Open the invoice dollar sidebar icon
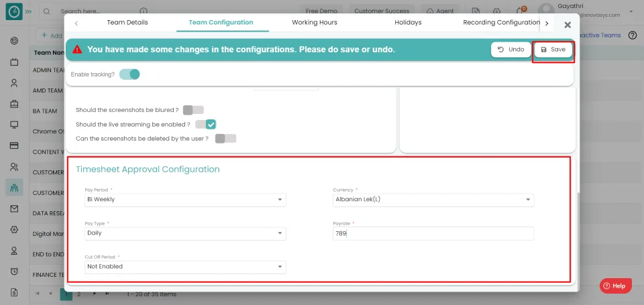Image resolution: width=644 pixels, height=305 pixels. pyautogui.click(x=14, y=292)
